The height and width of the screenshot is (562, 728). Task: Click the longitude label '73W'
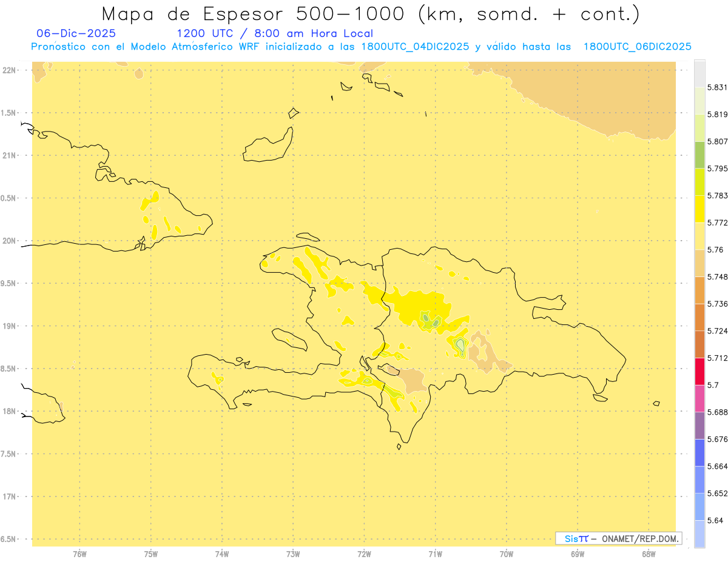(x=293, y=554)
